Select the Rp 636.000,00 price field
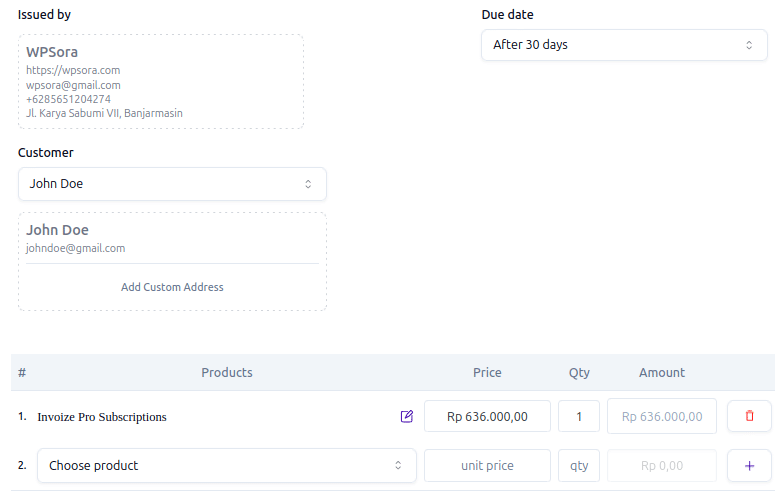This screenshot has width=777, height=498. [x=487, y=416]
